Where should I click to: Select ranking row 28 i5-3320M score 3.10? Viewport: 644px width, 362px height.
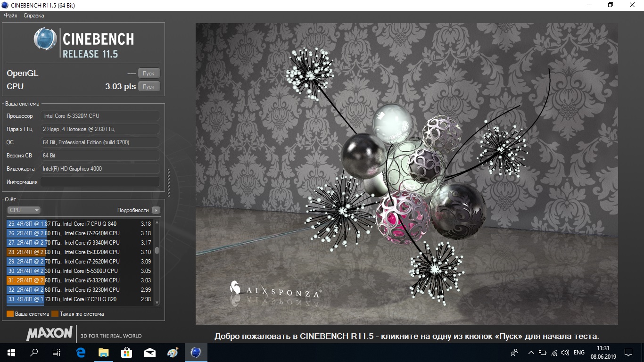coord(80,252)
